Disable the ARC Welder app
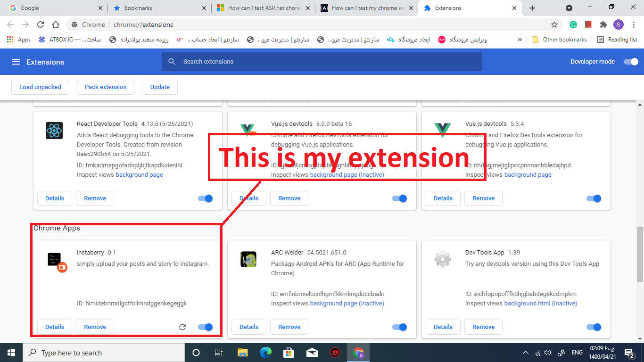 point(400,327)
